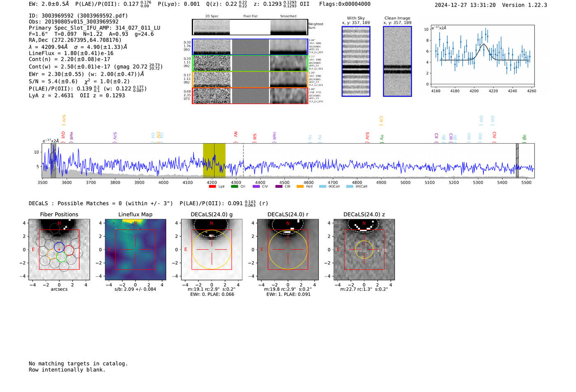Image resolution: width=576 pixels, height=392 pixels.
Task: Click the green fiber circle in Fiber Positions
Action: [x=61, y=257]
